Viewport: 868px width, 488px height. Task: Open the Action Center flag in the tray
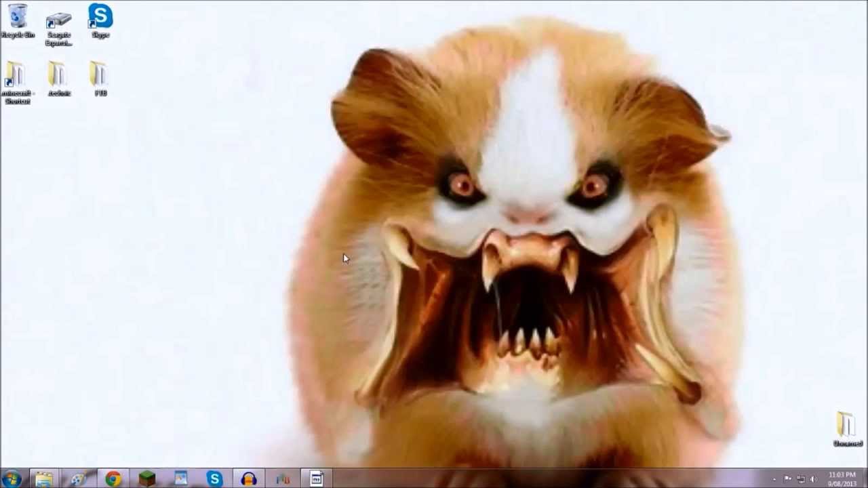(789, 480)
